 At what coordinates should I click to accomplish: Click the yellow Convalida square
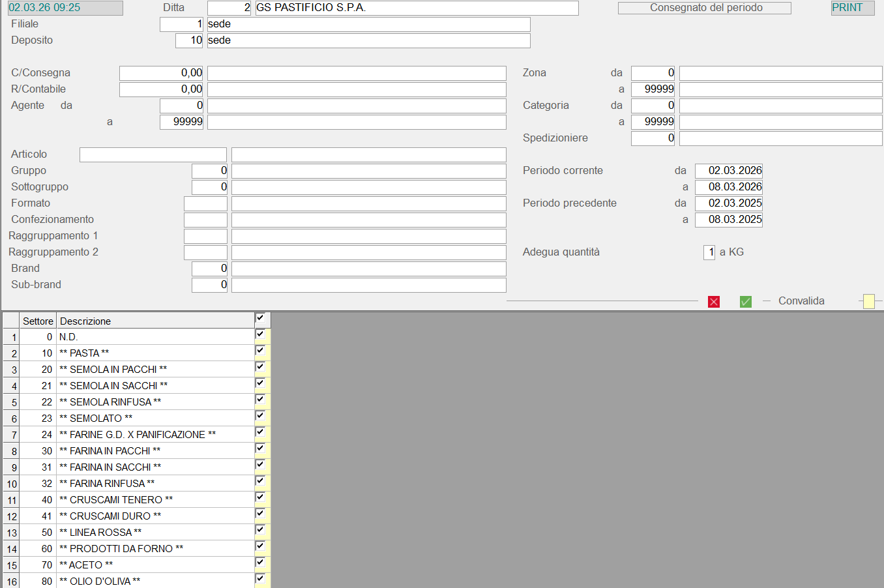tap(868, 301)
